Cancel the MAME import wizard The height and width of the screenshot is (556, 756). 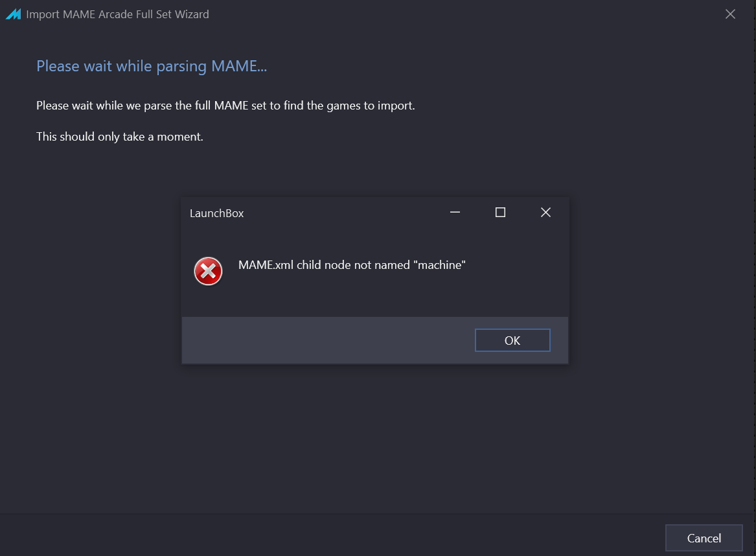point(704,538)
